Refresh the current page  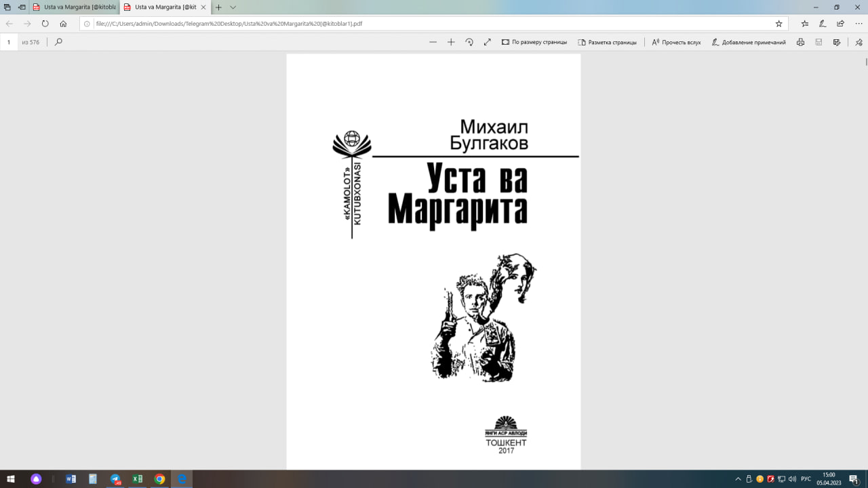click(x=44, y=22)
